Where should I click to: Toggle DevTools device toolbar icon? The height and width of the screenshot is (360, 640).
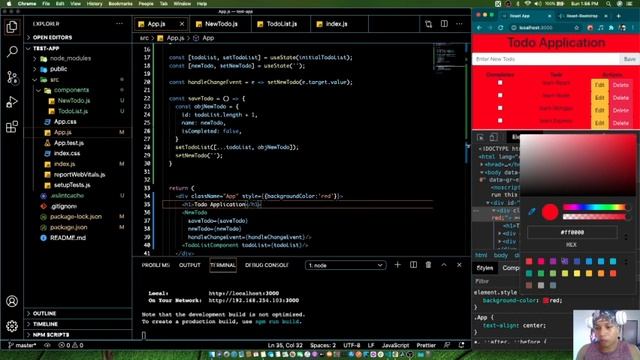[493, 137]
